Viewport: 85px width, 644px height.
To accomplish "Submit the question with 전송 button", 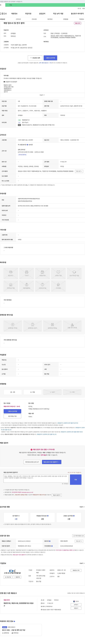I will pyautogui.click(x=76, y=479).
